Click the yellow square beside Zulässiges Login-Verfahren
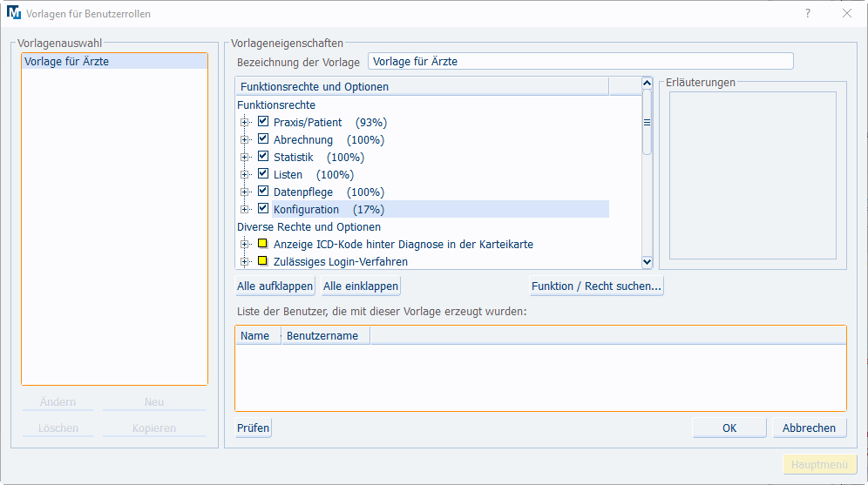 tap(263, 261)
